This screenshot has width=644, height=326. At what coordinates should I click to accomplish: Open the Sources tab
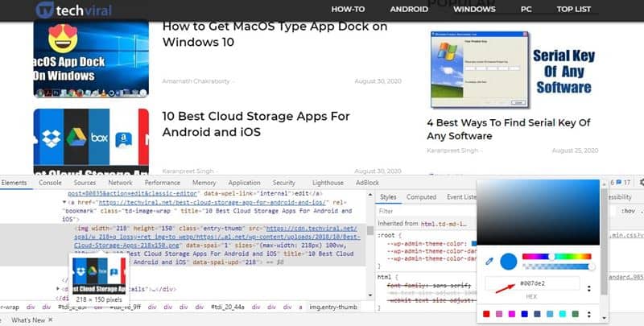click(85, 183)
